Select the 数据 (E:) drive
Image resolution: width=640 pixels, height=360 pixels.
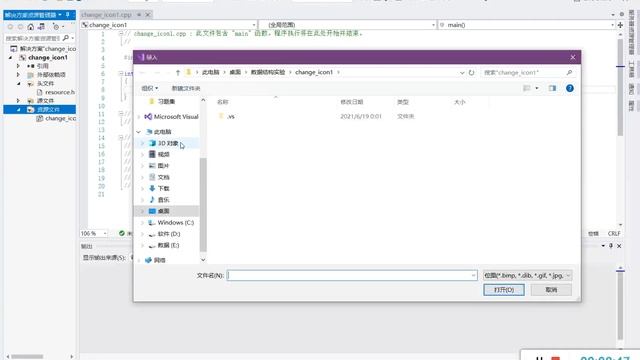click(167, 245)
